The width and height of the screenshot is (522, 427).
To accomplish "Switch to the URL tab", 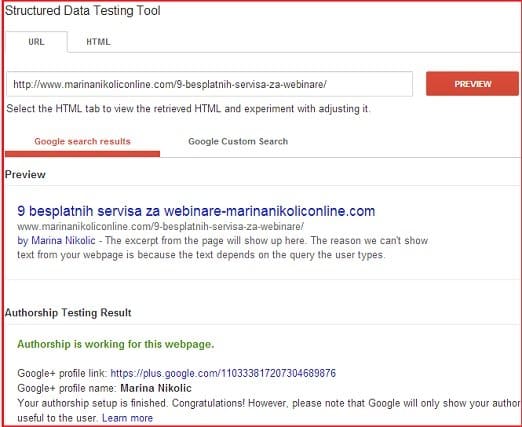I will (36, 42).
